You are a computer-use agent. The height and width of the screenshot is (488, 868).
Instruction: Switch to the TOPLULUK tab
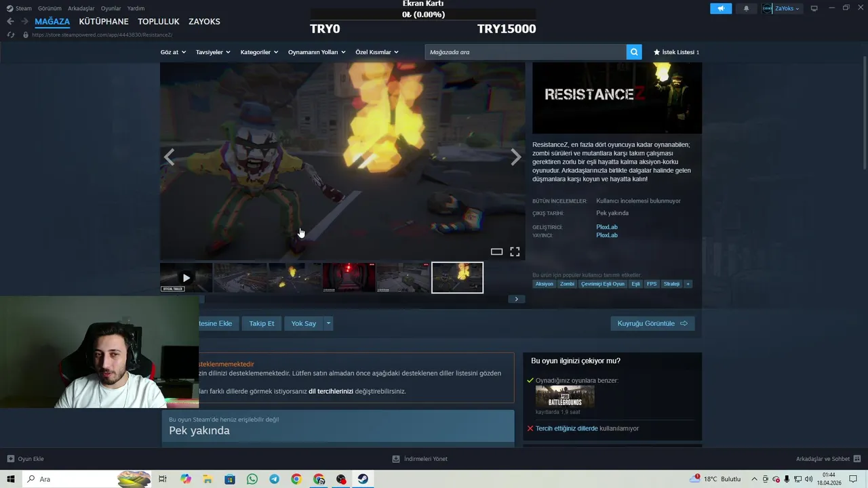(159, 22)
